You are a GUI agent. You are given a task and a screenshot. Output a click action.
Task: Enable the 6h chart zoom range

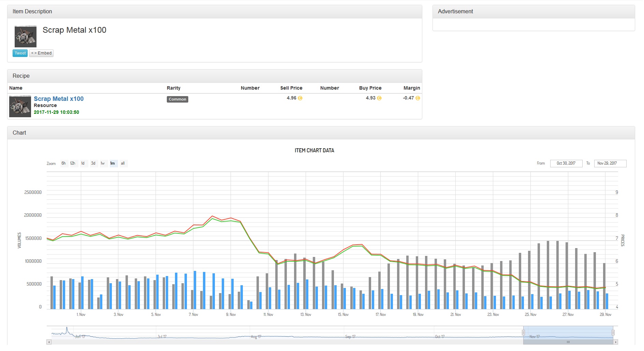click(x=63, y=163)
